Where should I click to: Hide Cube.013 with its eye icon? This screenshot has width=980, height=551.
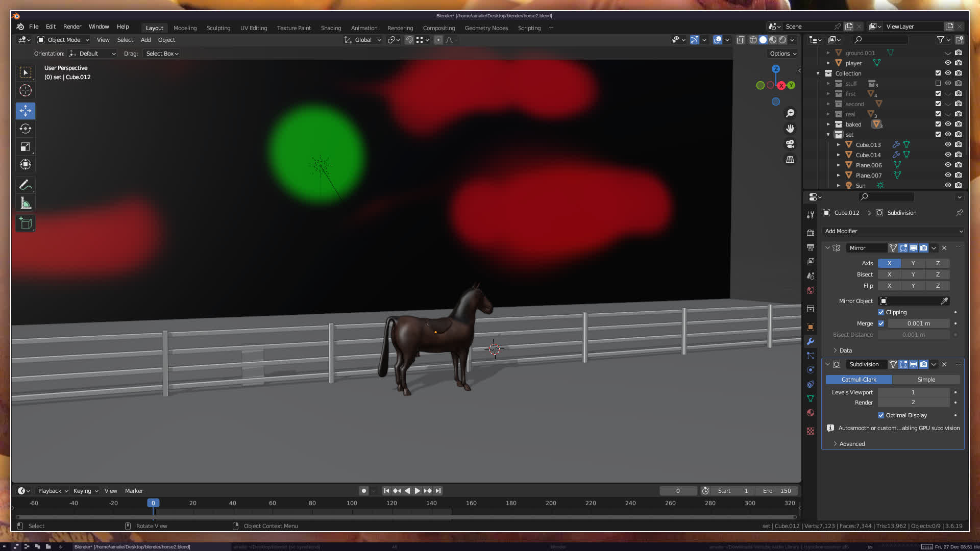tap(948, 144)
